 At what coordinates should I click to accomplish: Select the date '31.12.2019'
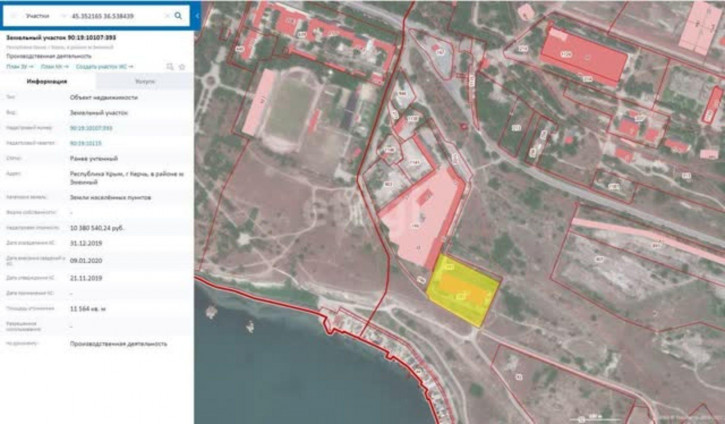tap(86, 243)
